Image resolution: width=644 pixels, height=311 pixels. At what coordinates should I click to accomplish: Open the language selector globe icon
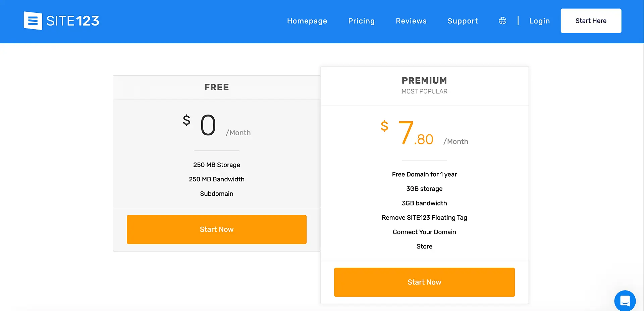502,20
